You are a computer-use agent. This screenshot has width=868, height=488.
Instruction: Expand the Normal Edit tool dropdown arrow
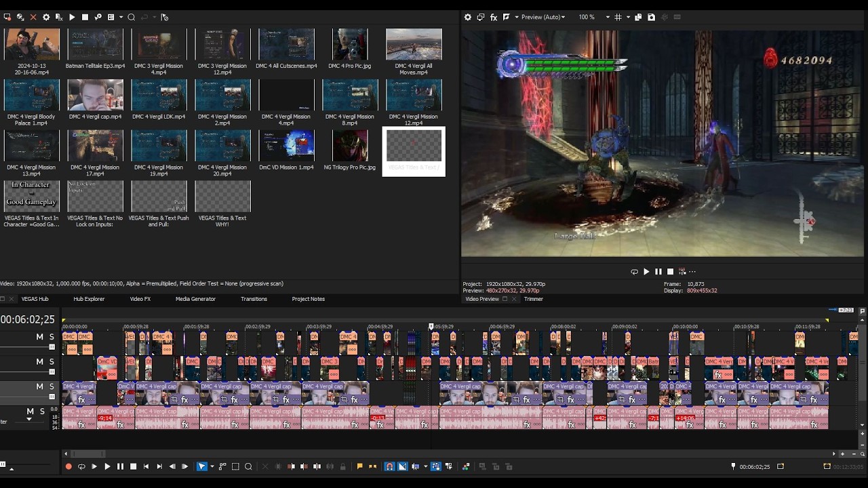(212, 466)
